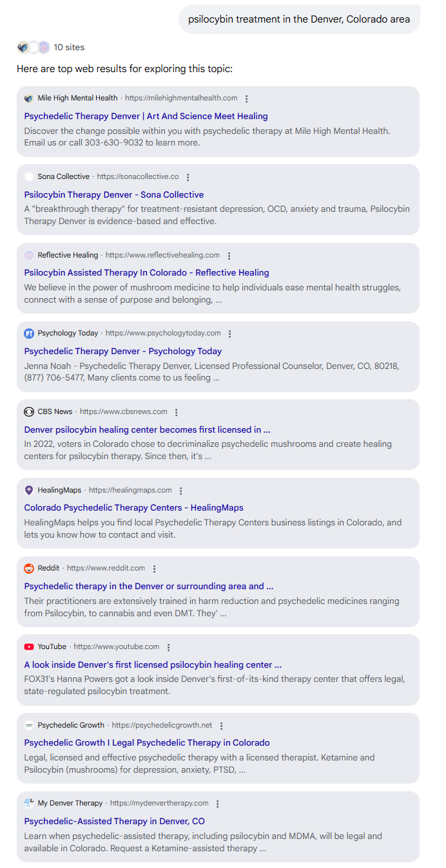Click the Psychology Today site icon
Screen dimensions: 446x868
[29, 334]
